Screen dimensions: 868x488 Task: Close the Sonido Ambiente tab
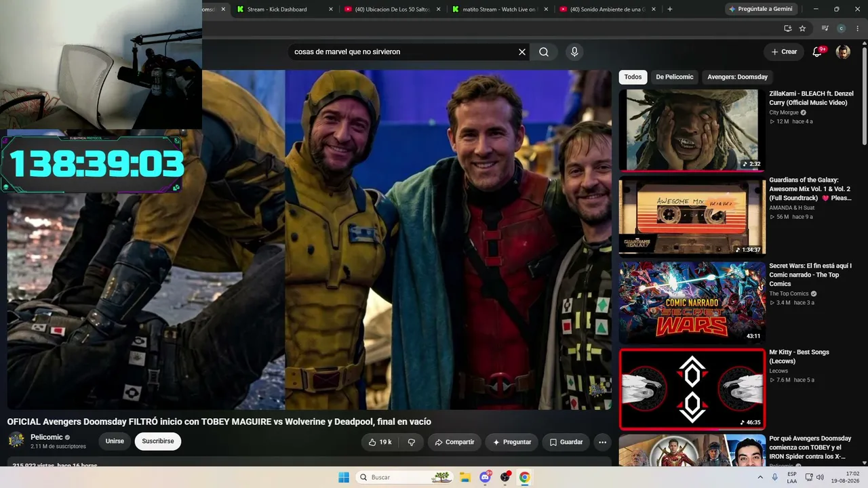pos(654,9)
